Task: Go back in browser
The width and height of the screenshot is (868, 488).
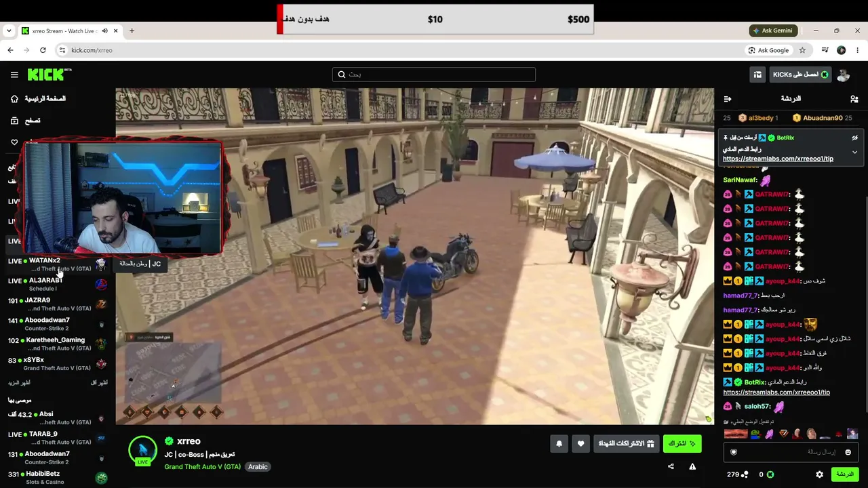Action: 10,50
